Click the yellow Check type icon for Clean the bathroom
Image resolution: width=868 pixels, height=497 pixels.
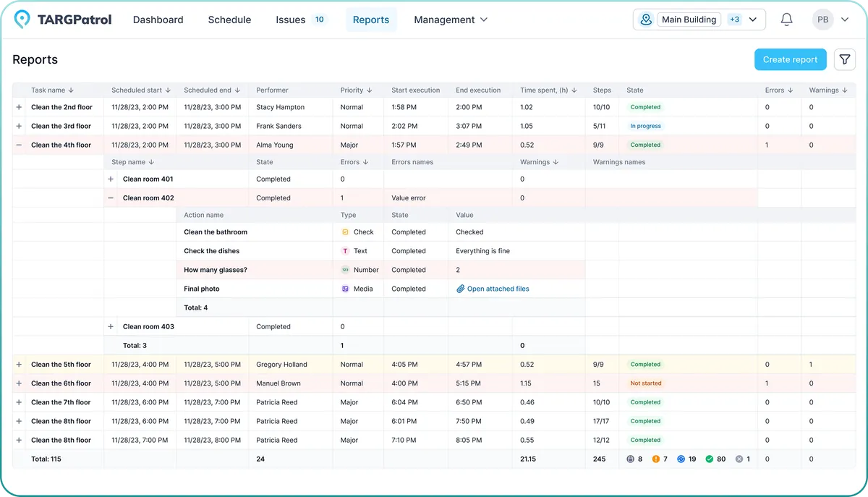346,231
